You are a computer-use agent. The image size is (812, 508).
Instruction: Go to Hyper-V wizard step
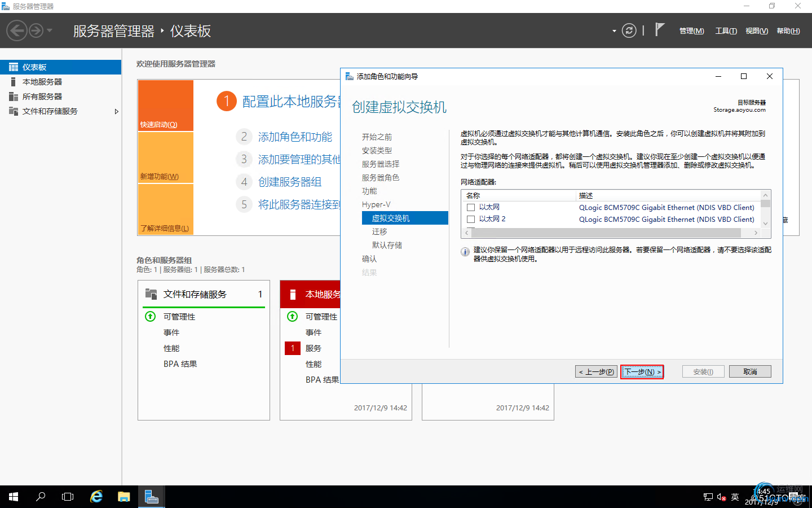376,205
